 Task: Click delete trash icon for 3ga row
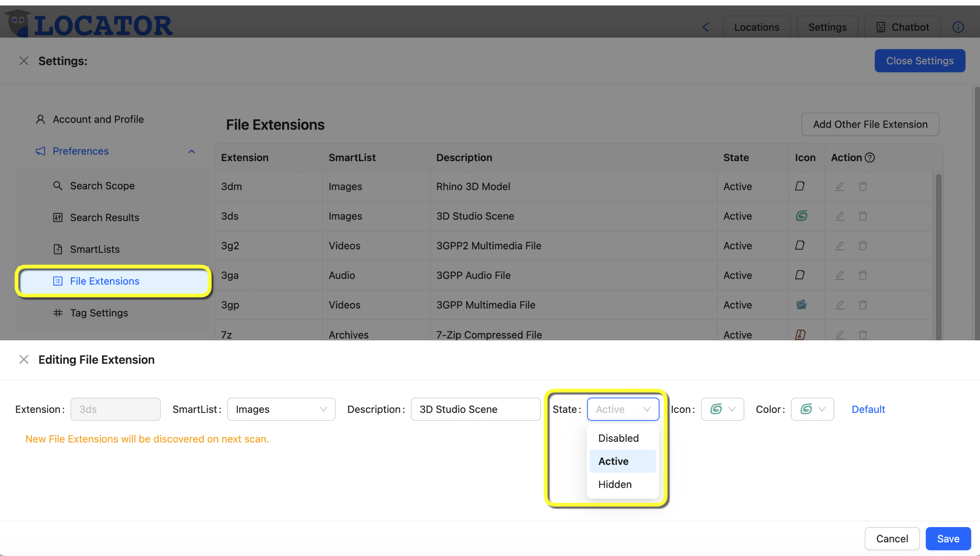tap(863, 275)
